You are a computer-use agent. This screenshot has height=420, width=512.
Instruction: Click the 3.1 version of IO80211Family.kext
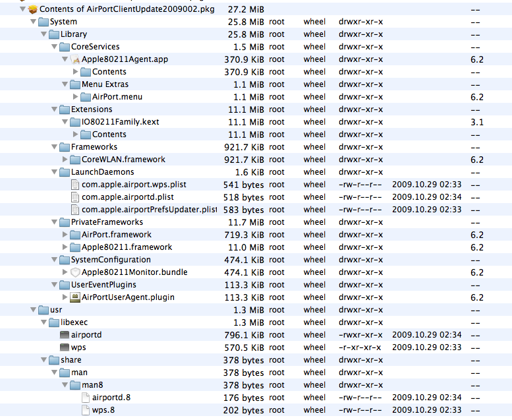point(477,122)
